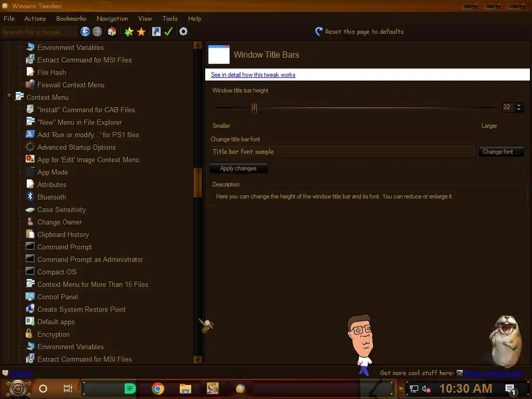Open bookmarks with the plain star icon
This screenshot has width=532, height=399.
click(141, 32)
